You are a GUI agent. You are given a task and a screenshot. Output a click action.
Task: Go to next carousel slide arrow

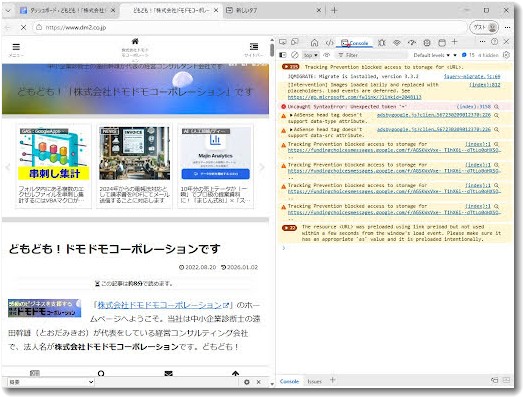tap(262, 167)
